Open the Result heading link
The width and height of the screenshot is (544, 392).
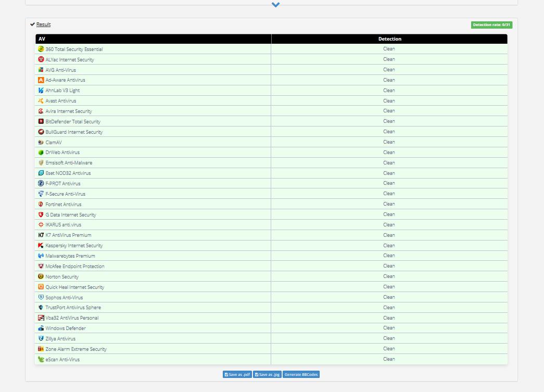pos(43,24)
